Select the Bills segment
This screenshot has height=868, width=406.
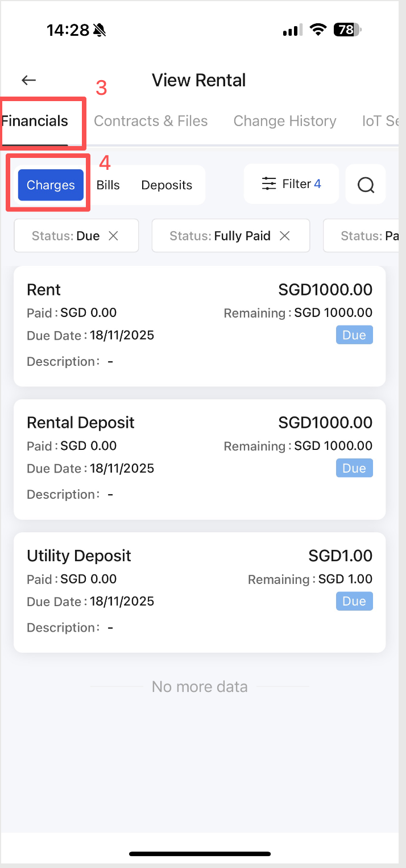pyautogui.click(x=108, y=185)
